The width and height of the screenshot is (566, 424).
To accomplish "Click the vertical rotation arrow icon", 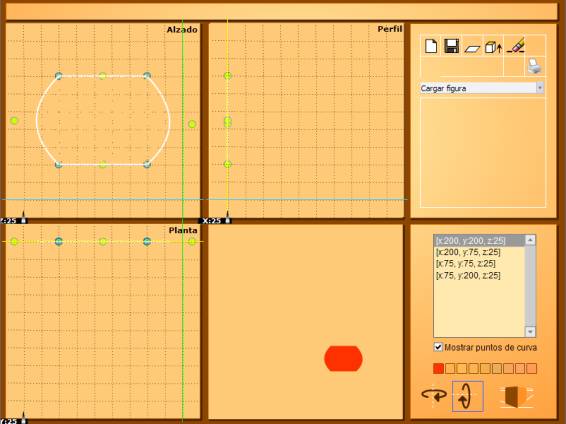I will pos(467,396).
